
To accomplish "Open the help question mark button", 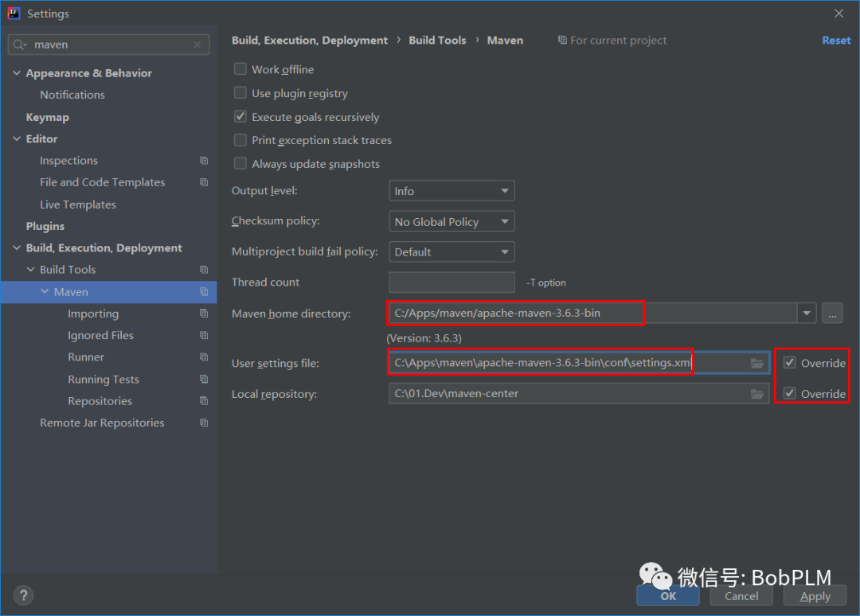I will point(24,595).
